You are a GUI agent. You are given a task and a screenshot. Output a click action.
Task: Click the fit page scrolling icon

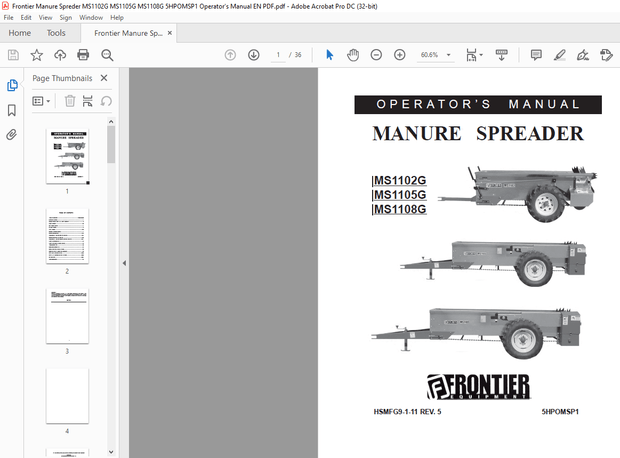click(471, 55)
